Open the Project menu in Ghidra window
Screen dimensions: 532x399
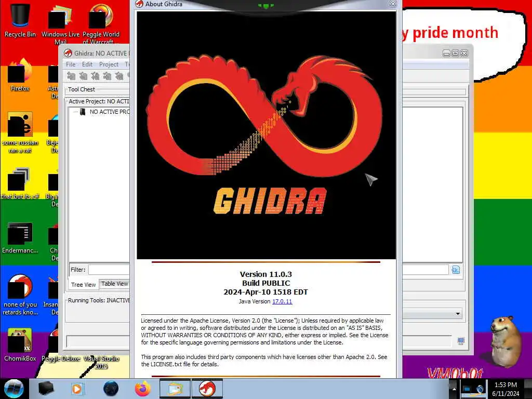pyautogui.click(x=109, y=64)
